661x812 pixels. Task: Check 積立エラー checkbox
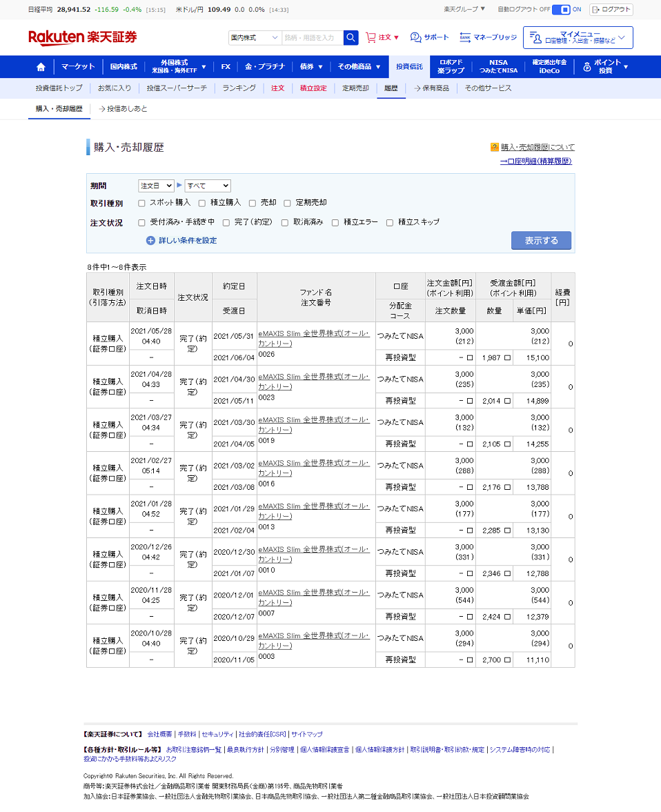pyautogui.click(x=335, y=223)
